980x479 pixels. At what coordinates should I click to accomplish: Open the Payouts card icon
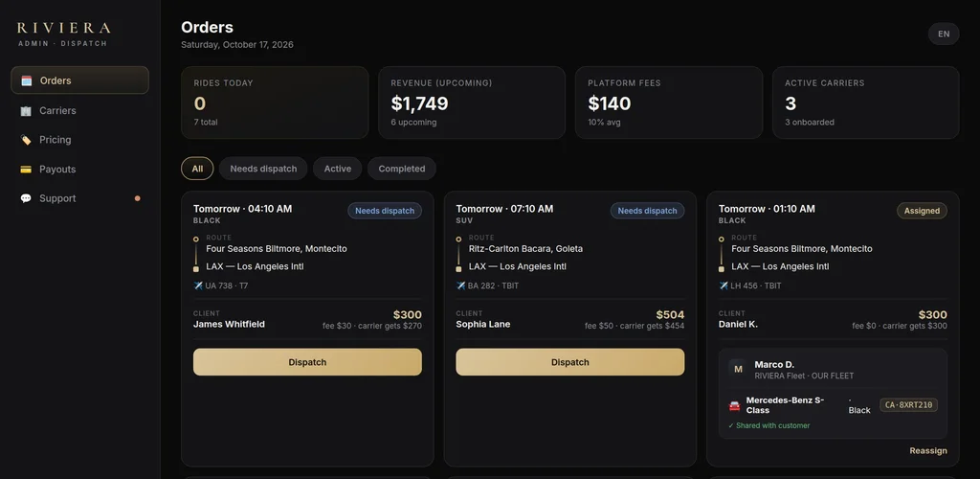[26, 170]
